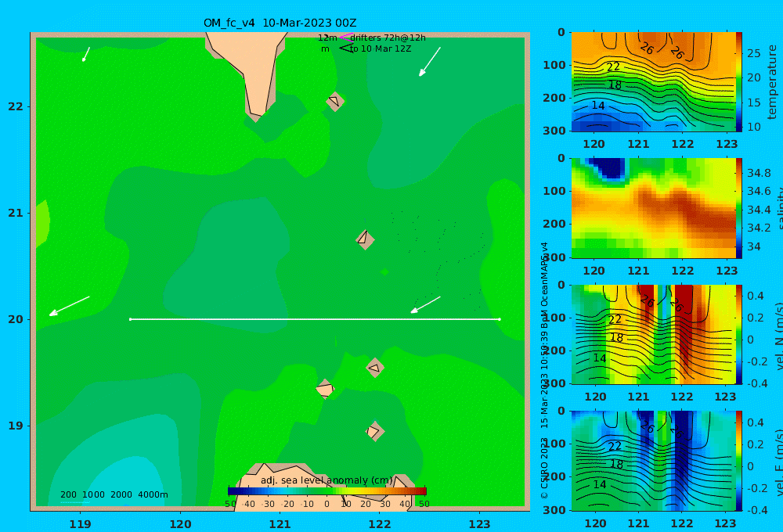Click longitude label 121 on main map bottom axis
The image size is (783, 532).
(280, 524)
